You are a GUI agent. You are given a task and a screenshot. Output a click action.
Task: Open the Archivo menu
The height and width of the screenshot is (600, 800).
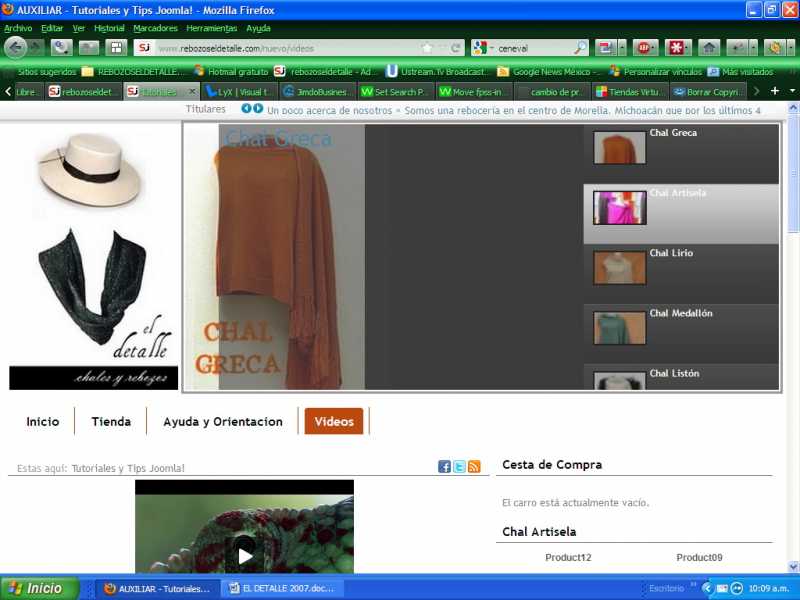[x=18, y=28]
